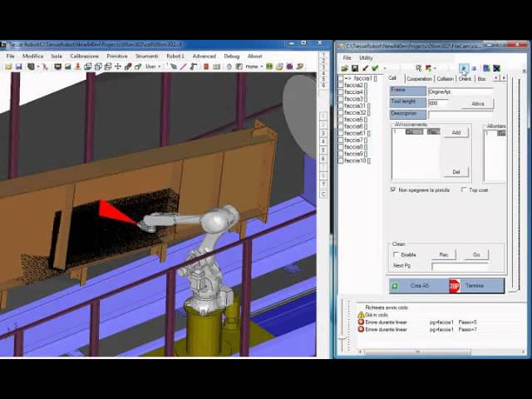532x399 pixels.
Task: Click the red book icon in main toolbar
Action: 206,66
